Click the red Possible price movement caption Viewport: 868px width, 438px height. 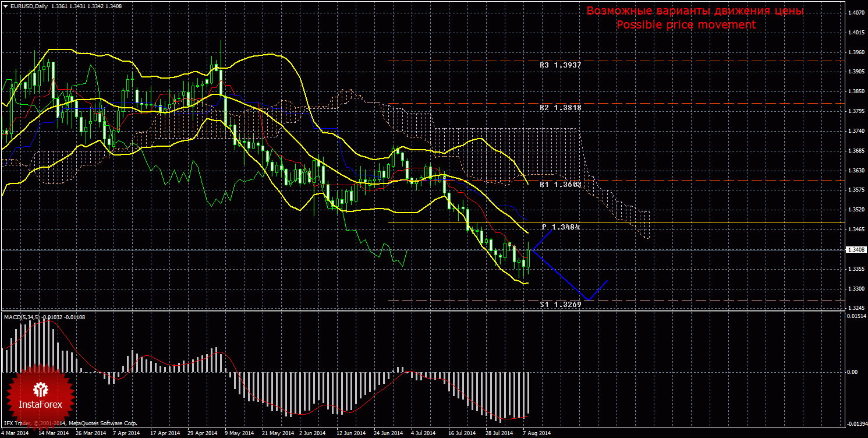686,25
